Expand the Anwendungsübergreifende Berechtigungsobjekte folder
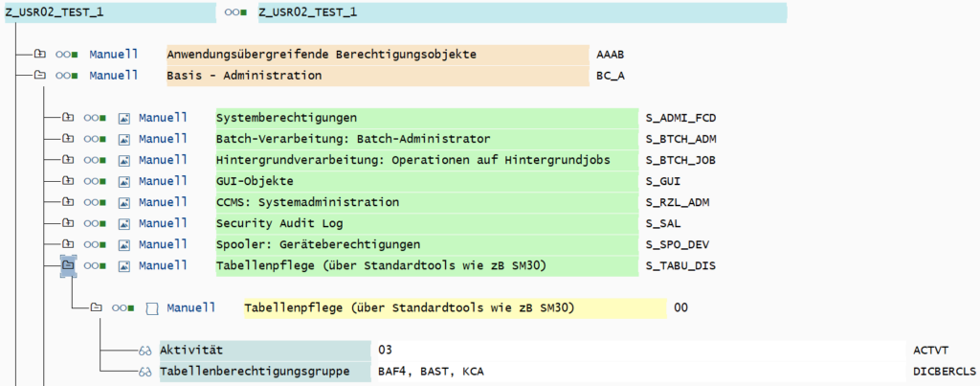Viewport: 980px width, 386px height. [x=39, y=55]
